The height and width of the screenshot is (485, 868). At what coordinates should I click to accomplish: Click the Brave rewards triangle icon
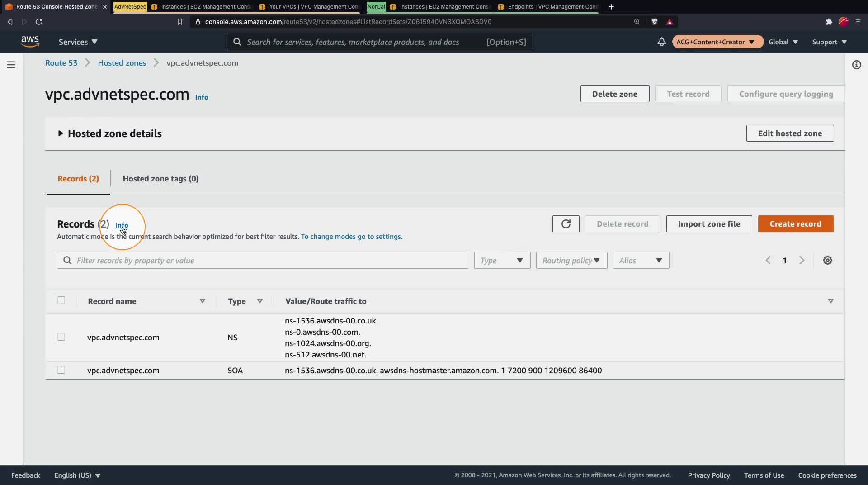(670, 22)
